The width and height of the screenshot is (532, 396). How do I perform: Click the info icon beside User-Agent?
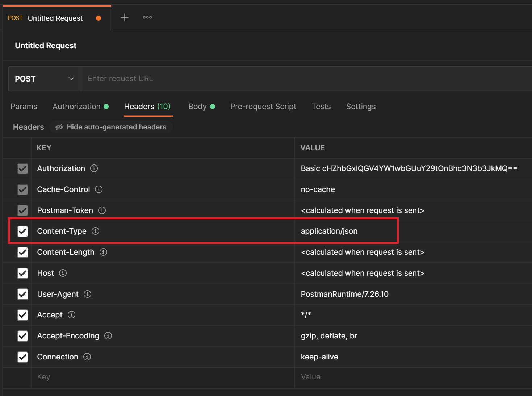(87, 294)
